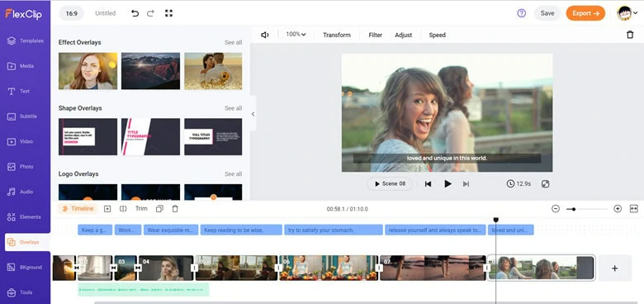Select the Title Typography shape overlay
Viewport: 644px width, 304px height.
151,137
